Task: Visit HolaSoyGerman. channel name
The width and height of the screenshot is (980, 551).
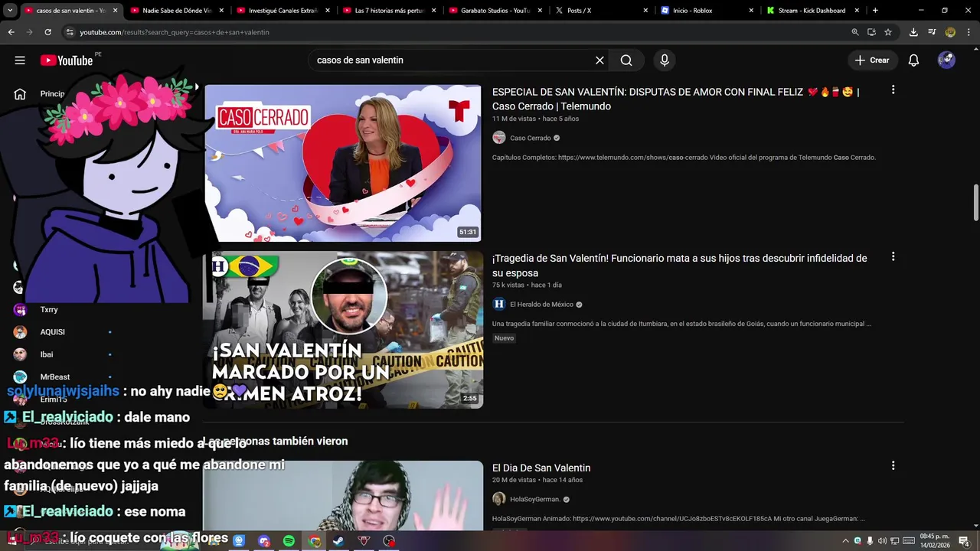Action: 535,500
